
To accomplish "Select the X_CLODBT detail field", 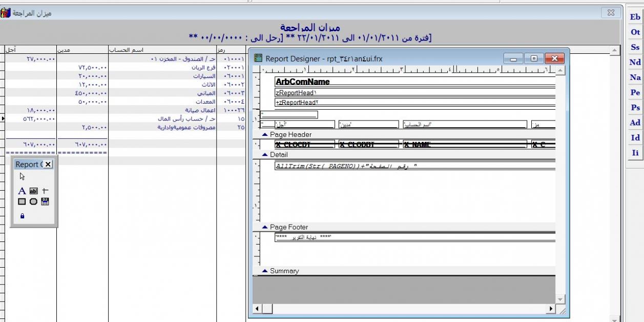I will point(368,145).
